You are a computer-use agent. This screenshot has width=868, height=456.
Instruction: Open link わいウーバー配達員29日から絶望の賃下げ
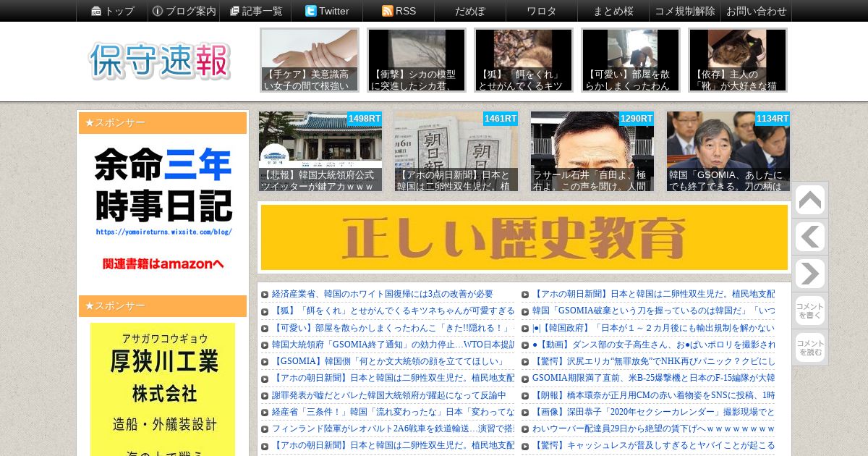pyautogui.click(x=653, y=428)
